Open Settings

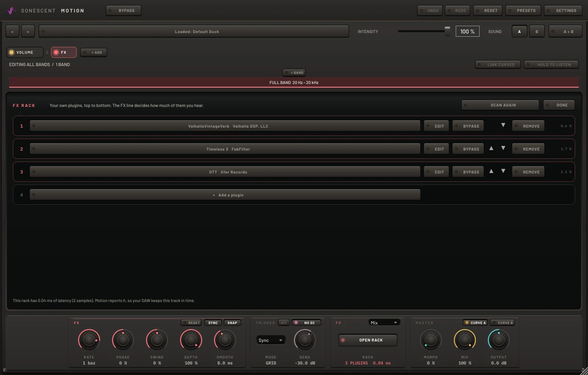tap(563, 11)
